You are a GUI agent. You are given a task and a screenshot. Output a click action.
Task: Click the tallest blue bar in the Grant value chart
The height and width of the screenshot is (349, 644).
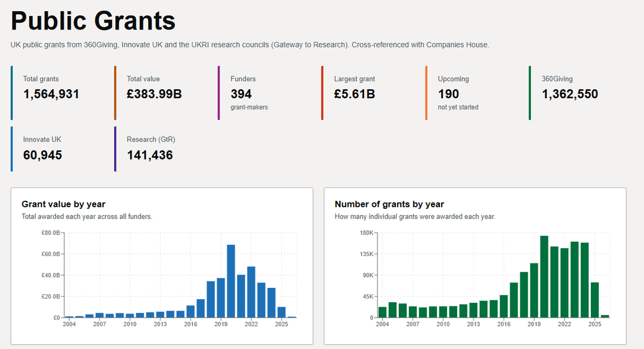[231, 281]
